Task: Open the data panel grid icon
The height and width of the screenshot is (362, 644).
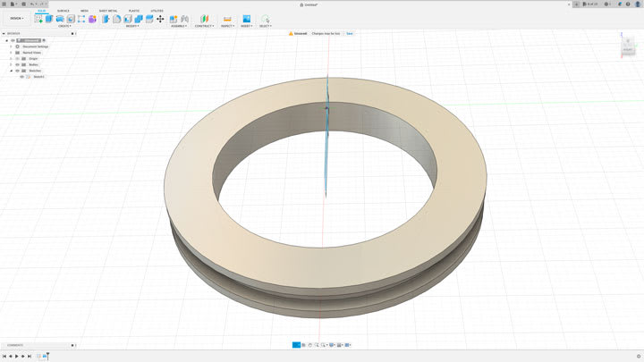Action: (4, 4)
